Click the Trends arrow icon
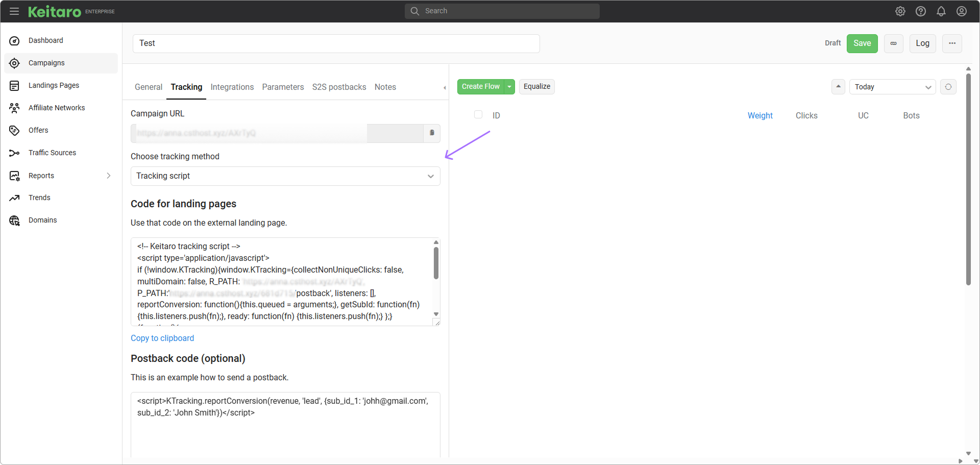The width and height of the screenshot is (980, 465). tap(15, 198)
